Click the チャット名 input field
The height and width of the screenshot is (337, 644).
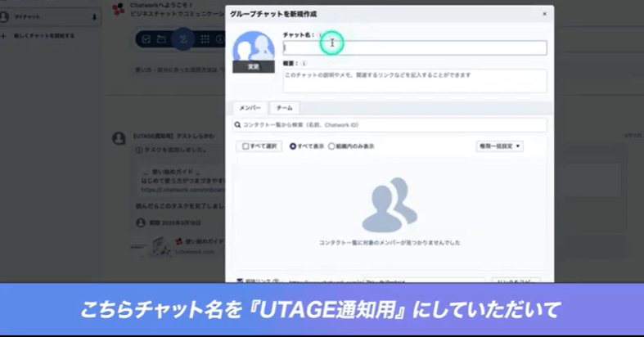414,48
